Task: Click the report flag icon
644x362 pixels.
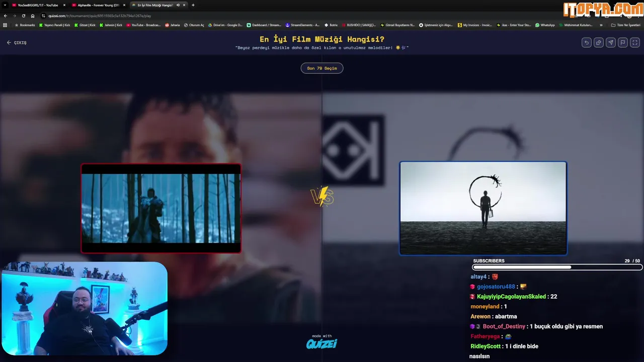Action: 622,43
